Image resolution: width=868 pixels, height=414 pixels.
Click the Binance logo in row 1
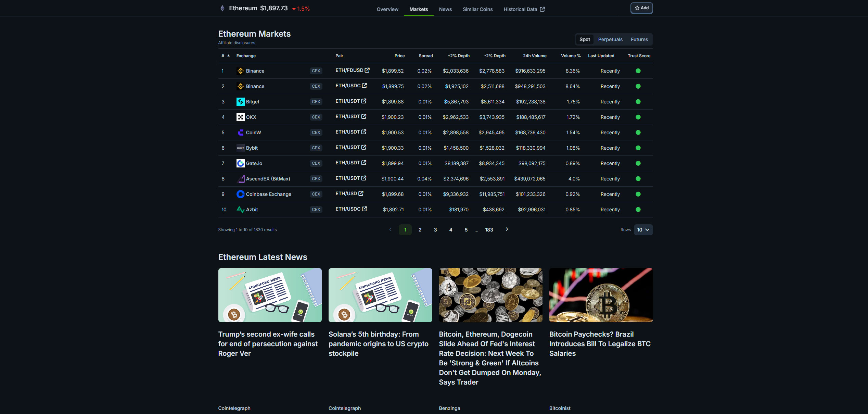point(241,71)
